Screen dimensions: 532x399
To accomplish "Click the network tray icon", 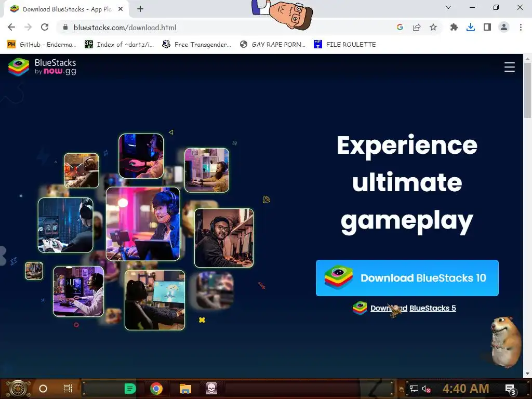I will click(414, 389).
